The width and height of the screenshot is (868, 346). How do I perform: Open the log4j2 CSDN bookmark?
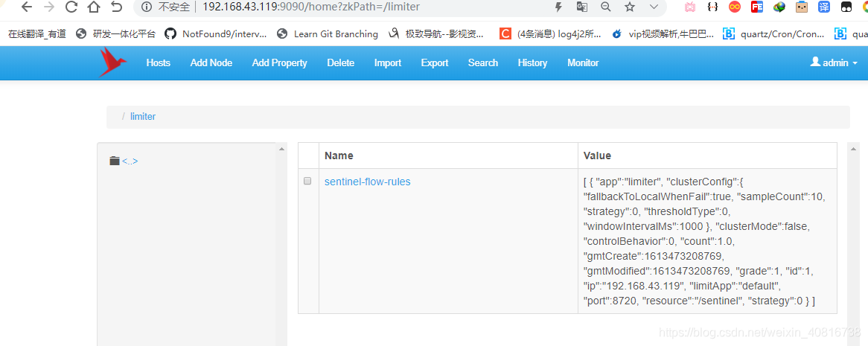coord(551,33)
